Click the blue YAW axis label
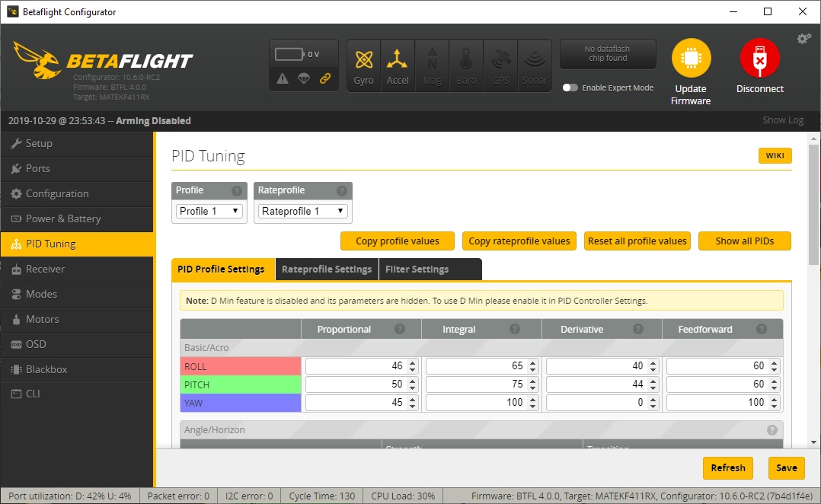The image size is (821, 504). (x=241, y=403)
